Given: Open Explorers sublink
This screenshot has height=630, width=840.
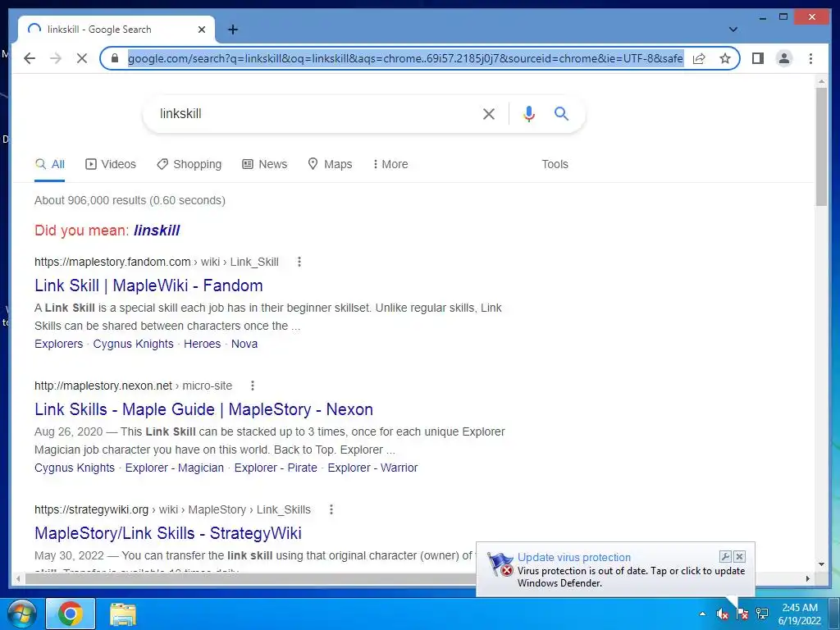Looking at the screenshot, I should coord(58,344).
